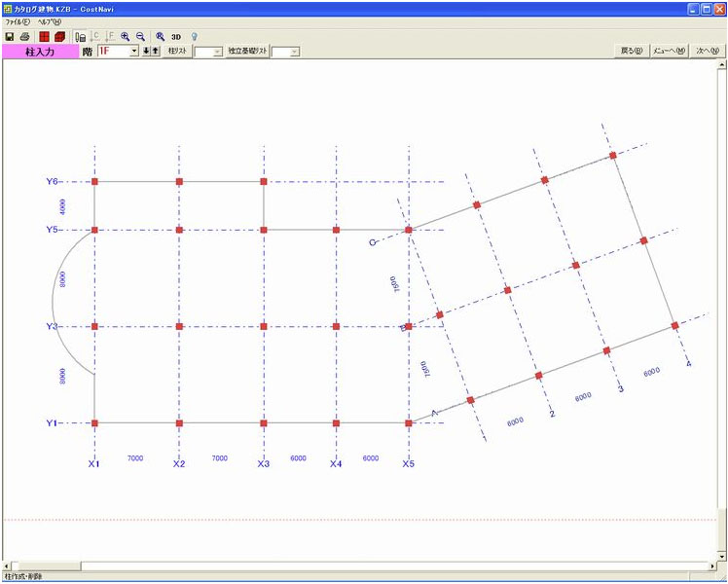728x584 pixels.
Task: Select the red 3D cube icon
Action: click(x=59, y=36)
